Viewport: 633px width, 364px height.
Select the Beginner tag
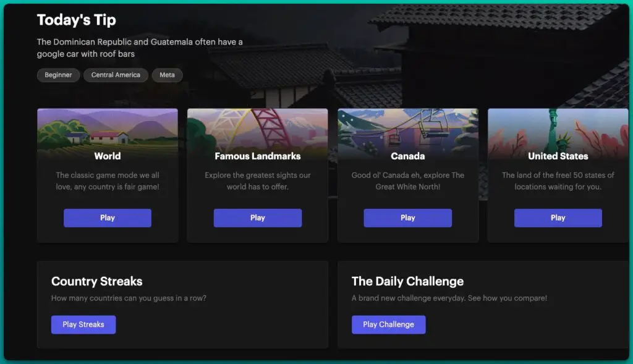pyautogui.click(x=58, y=75)
